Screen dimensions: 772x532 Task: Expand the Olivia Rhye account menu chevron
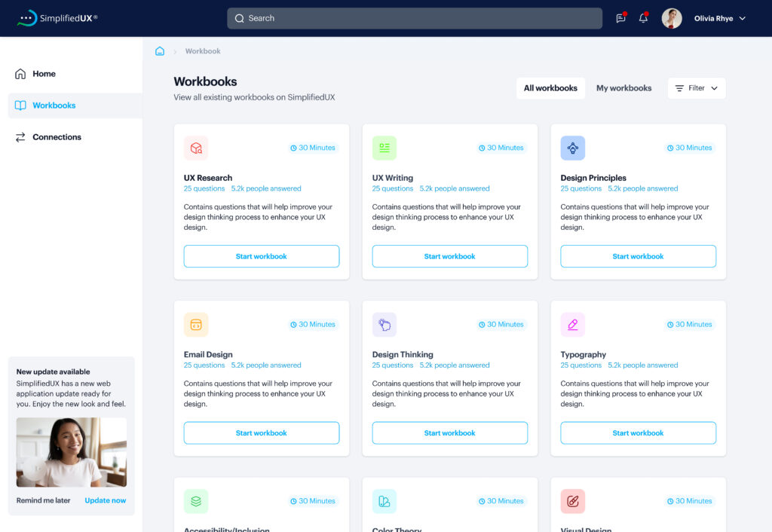(743, 18)
